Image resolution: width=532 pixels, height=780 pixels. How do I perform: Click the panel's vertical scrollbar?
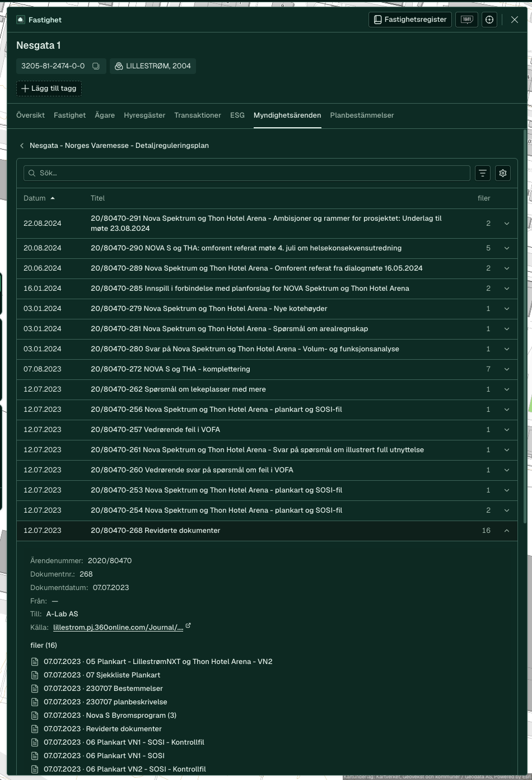525,327
